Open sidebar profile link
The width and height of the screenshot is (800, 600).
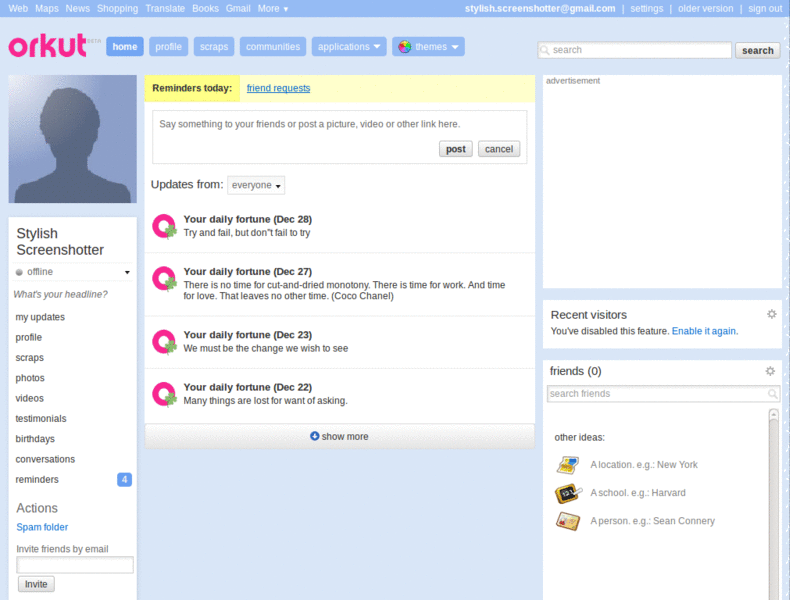(29, 338)
